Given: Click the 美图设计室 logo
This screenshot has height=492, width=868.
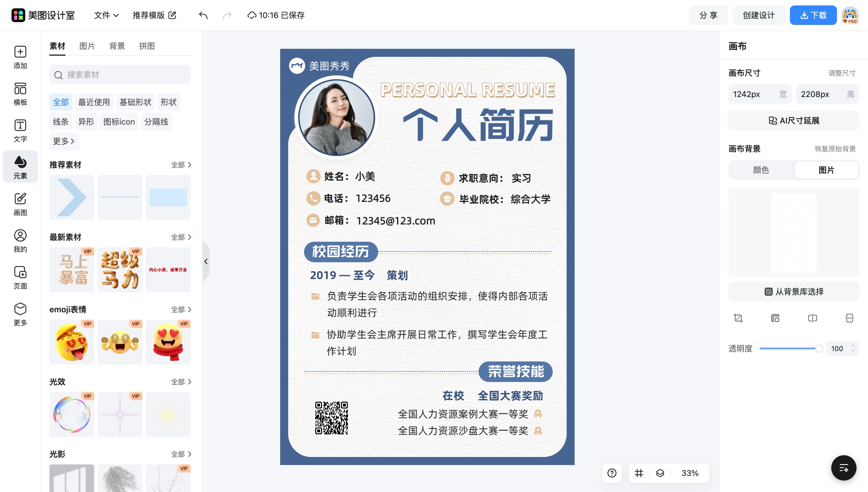Looking at the screenshot, I should point(43,15).
